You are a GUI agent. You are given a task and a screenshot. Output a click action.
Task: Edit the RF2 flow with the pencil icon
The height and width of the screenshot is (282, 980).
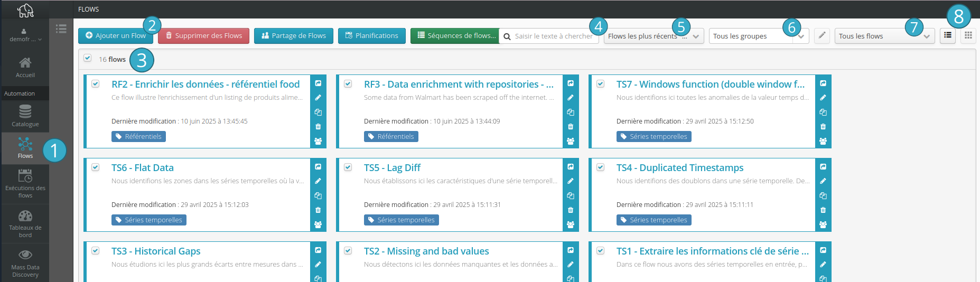[x=318, y=98]
